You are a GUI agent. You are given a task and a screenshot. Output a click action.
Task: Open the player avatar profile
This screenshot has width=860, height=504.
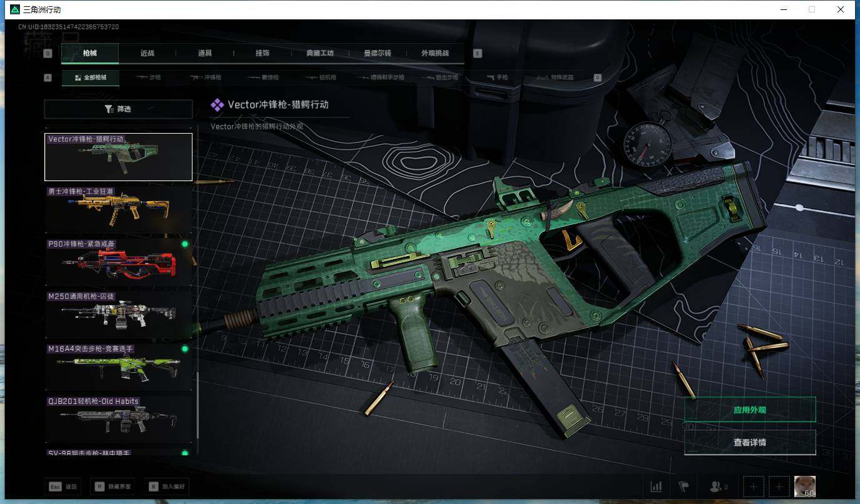point(805,487)
